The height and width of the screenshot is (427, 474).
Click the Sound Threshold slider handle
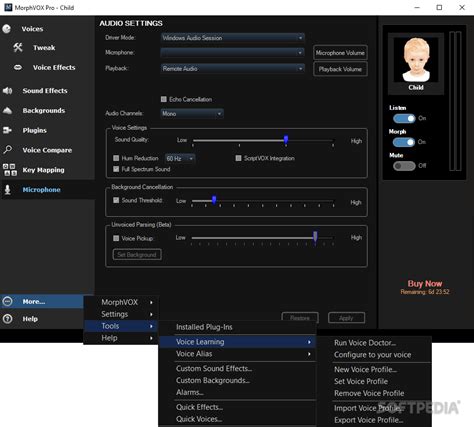[214, 200]
